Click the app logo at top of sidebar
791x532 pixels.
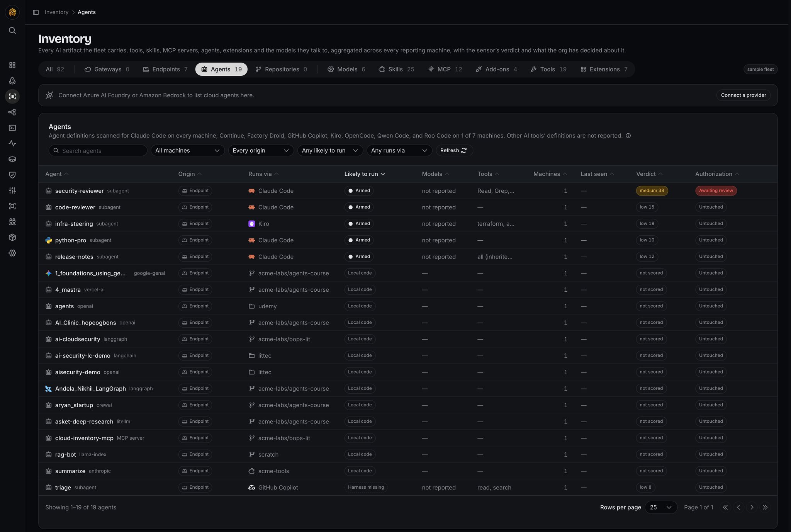tap(12, 12)
